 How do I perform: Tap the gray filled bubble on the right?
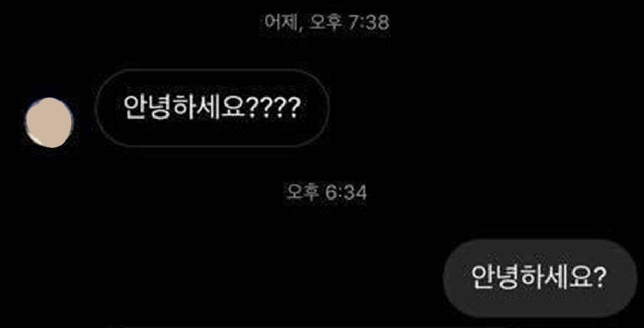coord(540,278)
